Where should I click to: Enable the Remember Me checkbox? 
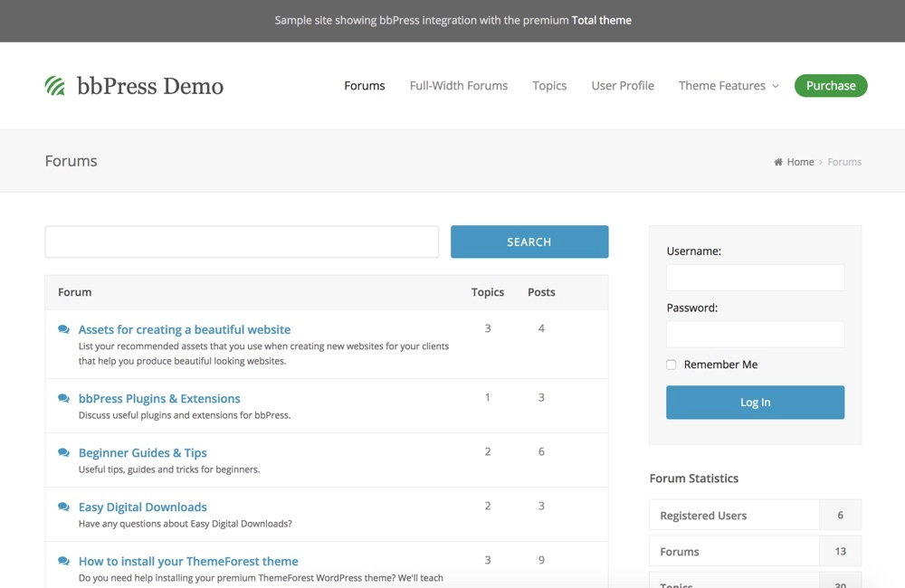(672, 365)
